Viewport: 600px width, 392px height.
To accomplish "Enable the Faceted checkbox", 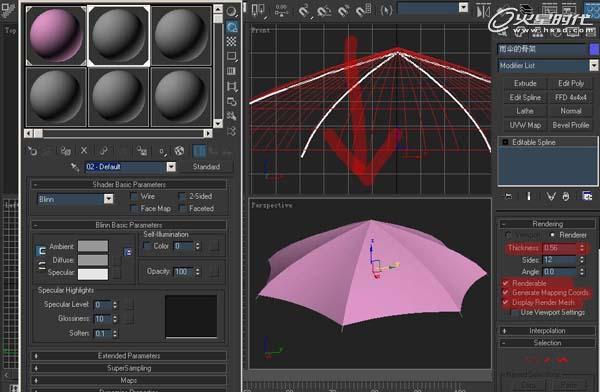I will [x=183, y=209].
